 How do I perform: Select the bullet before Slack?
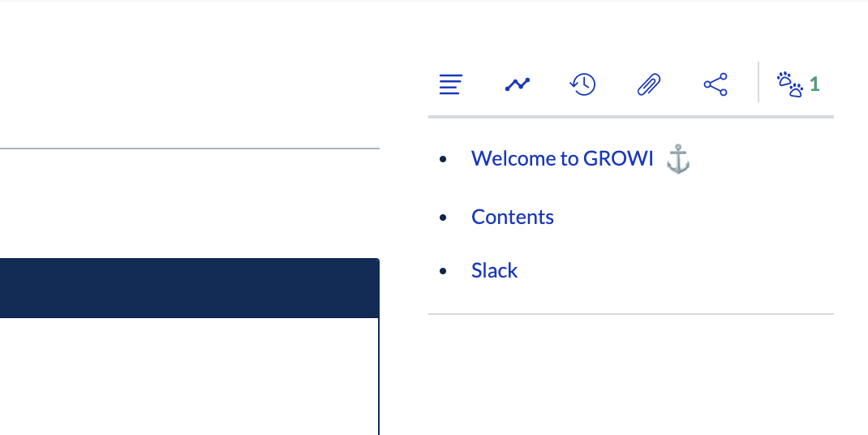pos(442,271)
